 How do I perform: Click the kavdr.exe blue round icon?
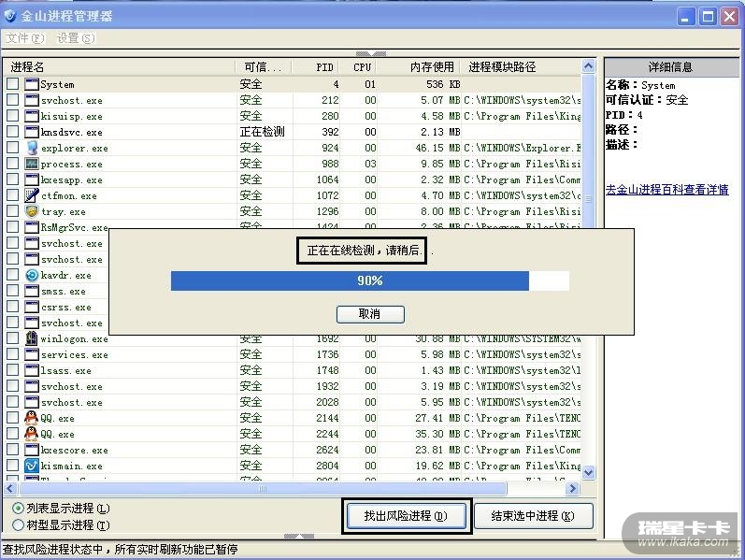32,275
